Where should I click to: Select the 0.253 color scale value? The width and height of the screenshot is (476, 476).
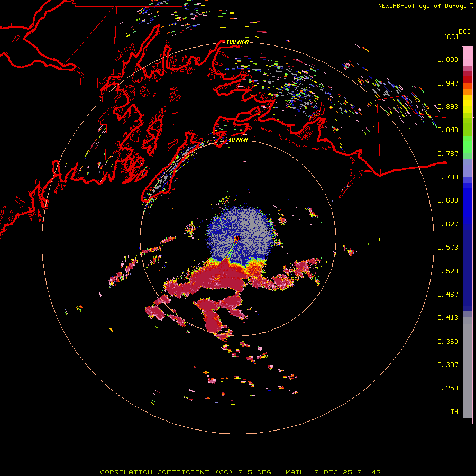448,388
